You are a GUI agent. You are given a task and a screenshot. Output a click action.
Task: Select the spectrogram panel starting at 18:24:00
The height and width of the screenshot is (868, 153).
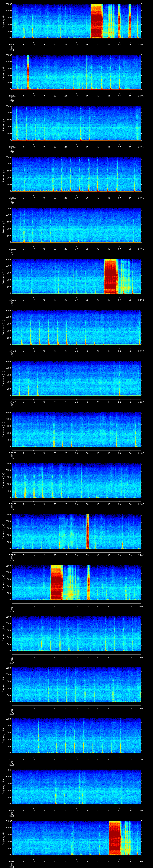click(77, 123)
